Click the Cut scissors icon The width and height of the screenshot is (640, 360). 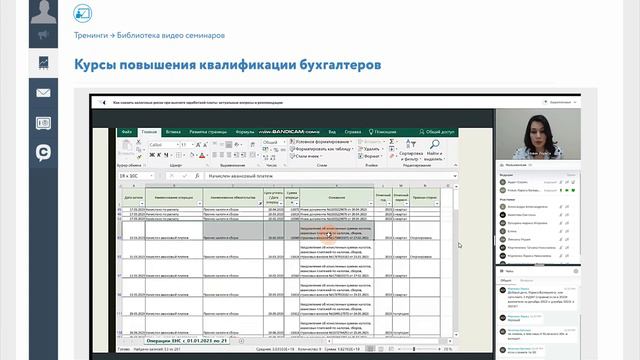(138, 142)
